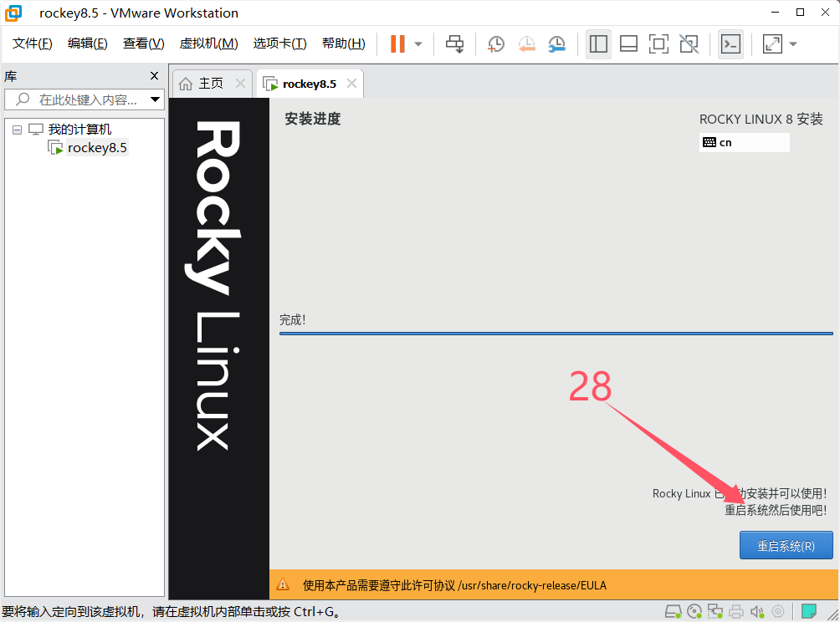Toggle the library sidebar view
840x622 pixels.
[598, 44]
